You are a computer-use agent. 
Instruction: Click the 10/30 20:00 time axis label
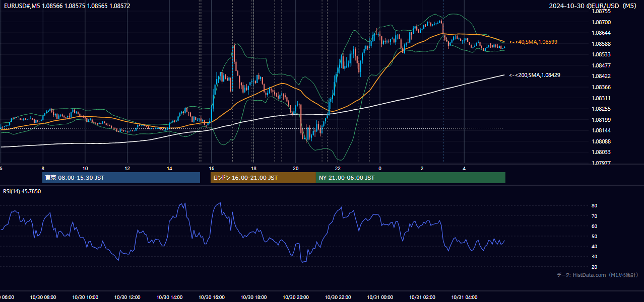coord(296,297)
